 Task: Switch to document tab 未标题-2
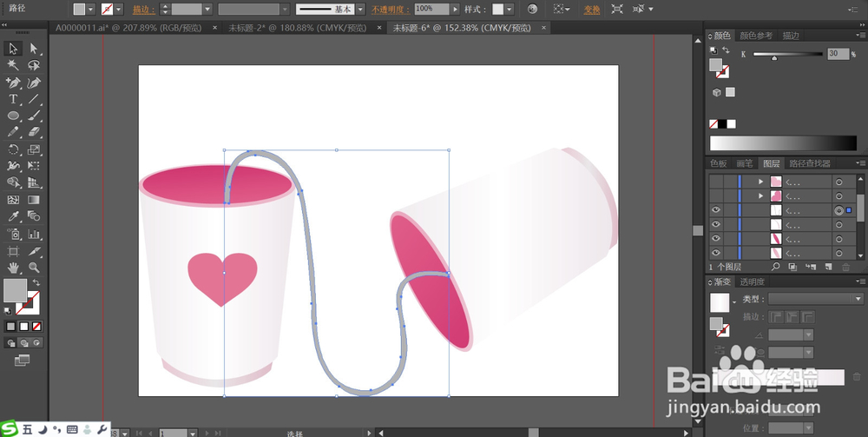[x=296, y=28]
